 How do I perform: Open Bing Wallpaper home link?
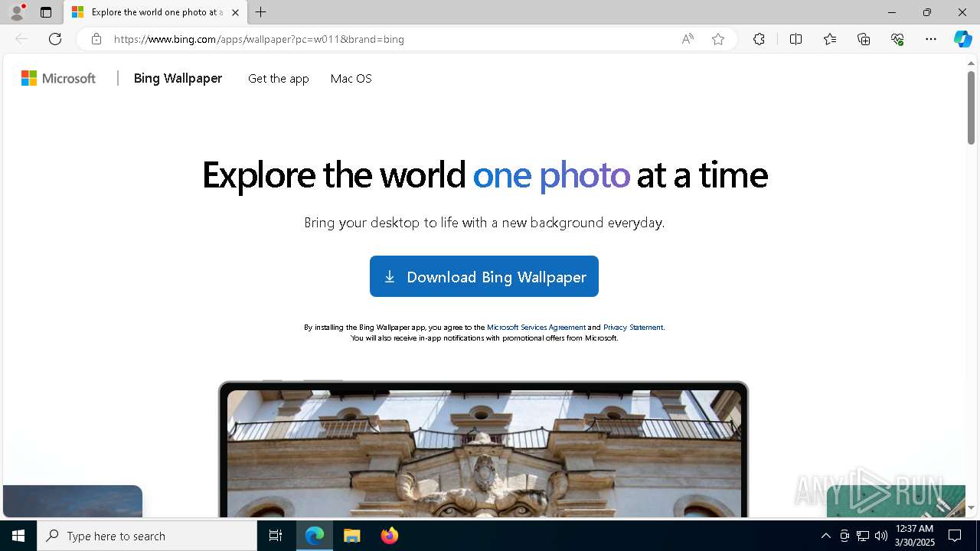pos(178,78)
